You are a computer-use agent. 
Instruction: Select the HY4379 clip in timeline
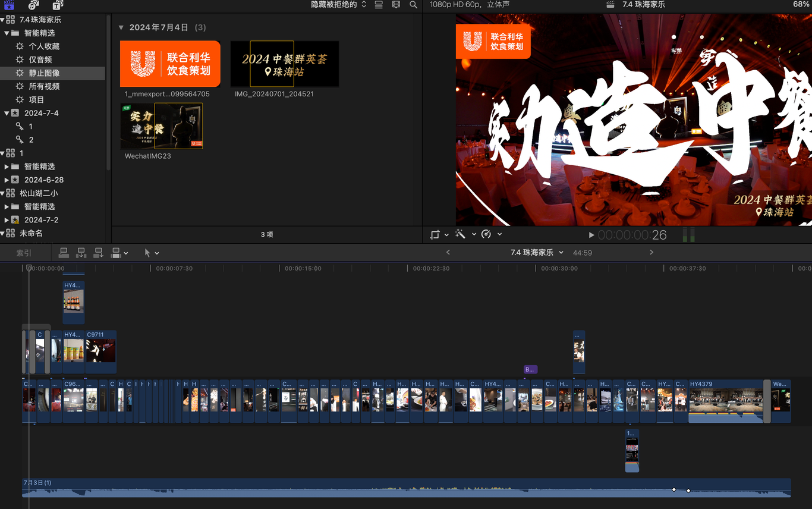point(726,401)
